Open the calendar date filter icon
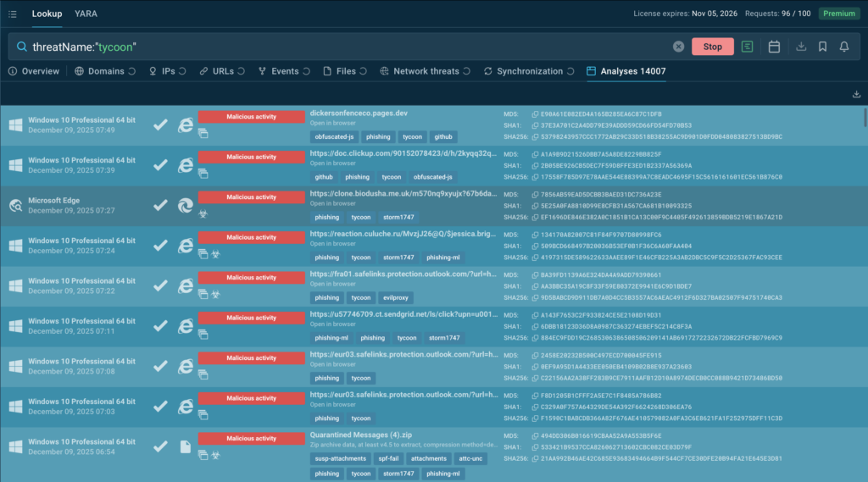This screenshot has width=868, height=482. [774, 47]
